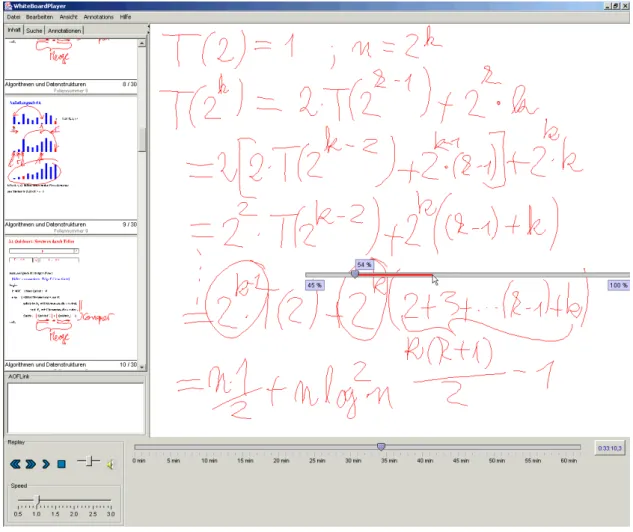Image resolution: width=633 pixels, height=532 pixels.
Task: Open the Annotations menu
Action: (x=99, y=17)
